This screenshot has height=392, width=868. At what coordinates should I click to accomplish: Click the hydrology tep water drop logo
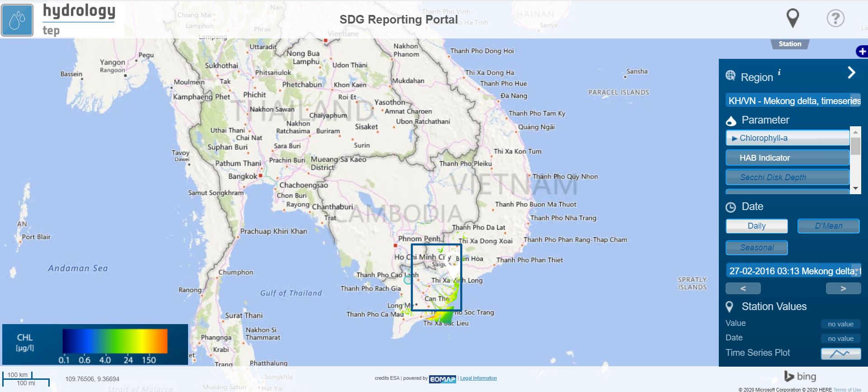(x=17, y=20)
